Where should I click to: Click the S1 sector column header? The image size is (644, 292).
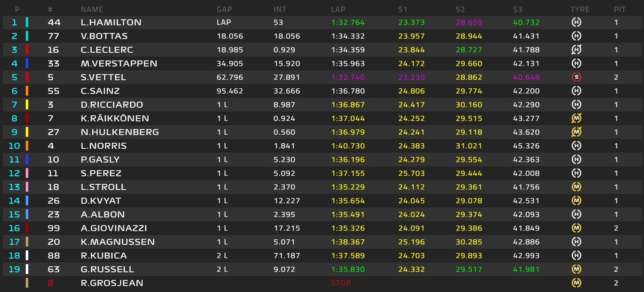tap(403, 9)
